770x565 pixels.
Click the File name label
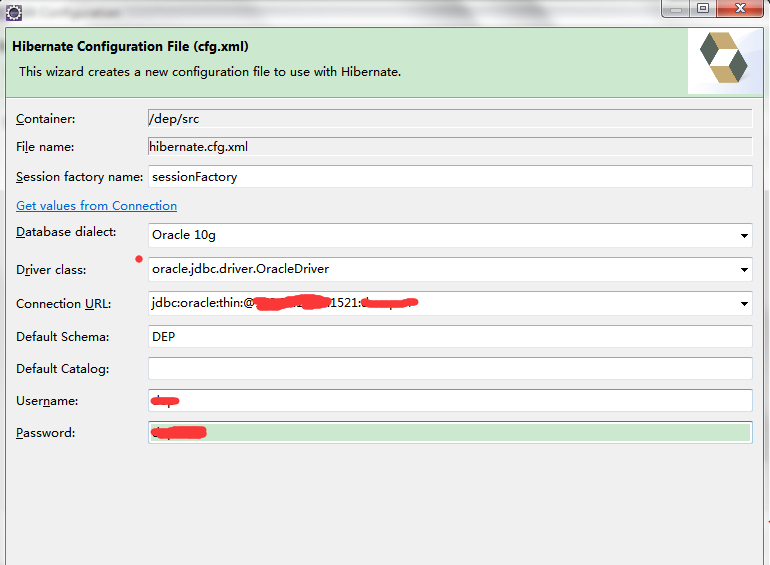45,147
